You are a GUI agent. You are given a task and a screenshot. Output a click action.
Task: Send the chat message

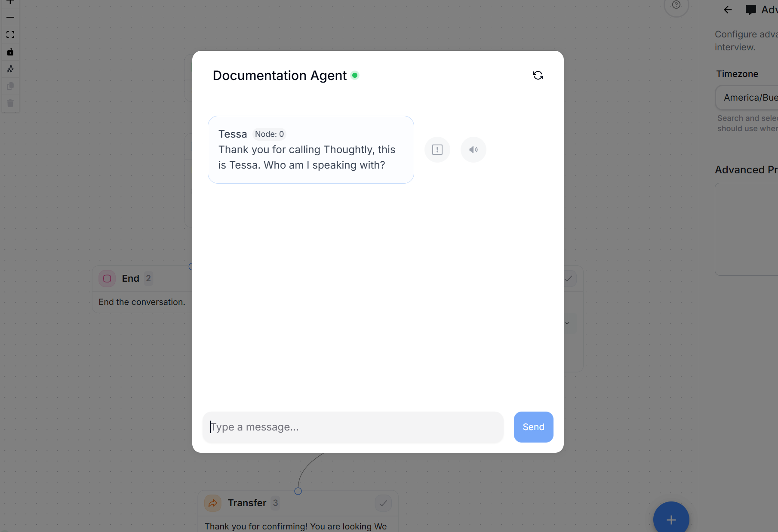(533, 427)
